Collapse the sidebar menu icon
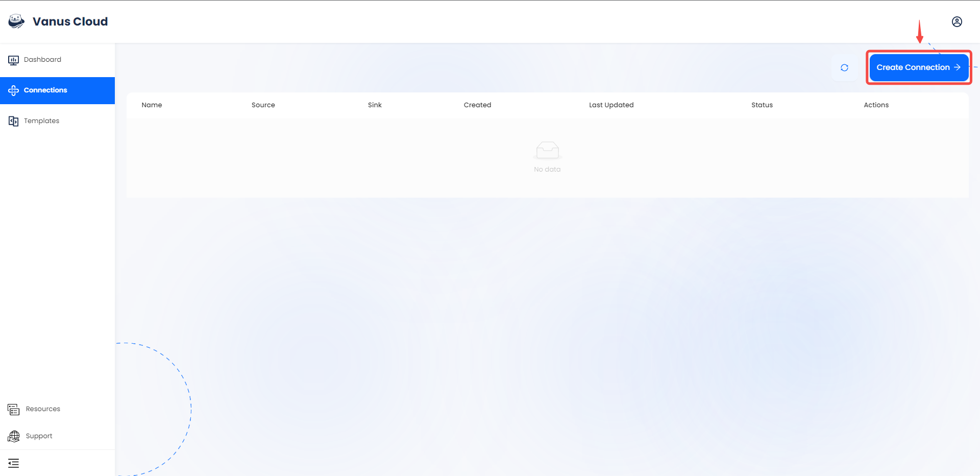The height and width of the screenshot is (476, 980). click(x=14, y=463)
